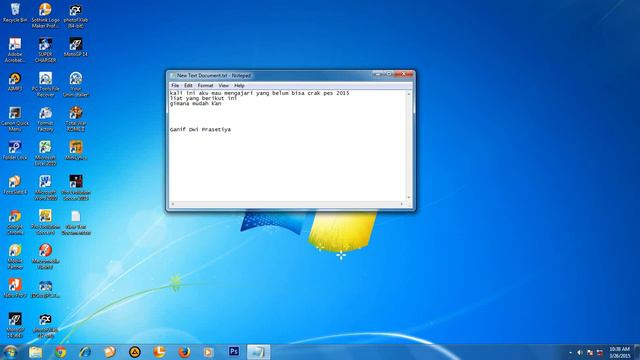Select the AIMP3 desktop shortcut
The height and width of the screenshot is (360, 640).
[15, 82]
